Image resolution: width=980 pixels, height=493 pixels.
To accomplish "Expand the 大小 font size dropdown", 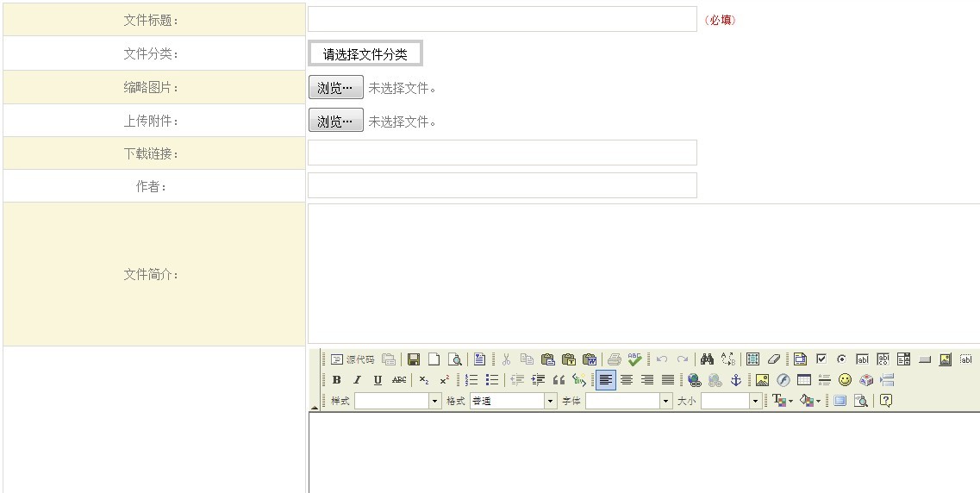I will [x=755, y=402].
